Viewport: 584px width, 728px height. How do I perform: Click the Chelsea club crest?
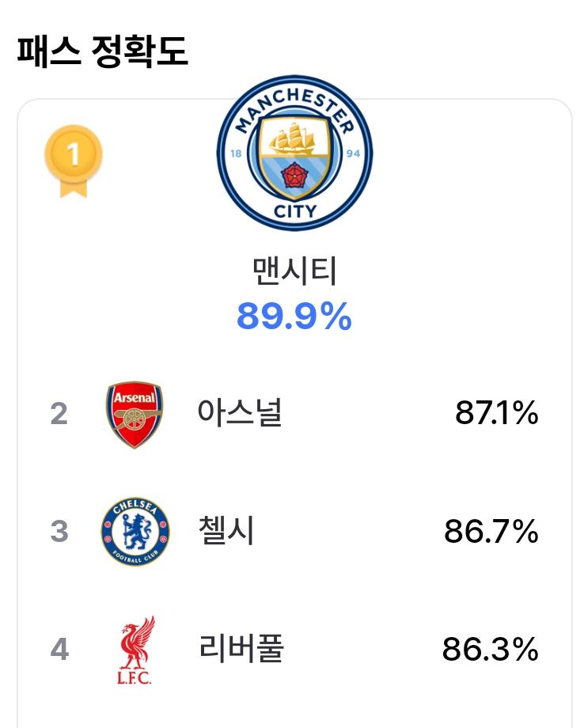click(135, 531)
